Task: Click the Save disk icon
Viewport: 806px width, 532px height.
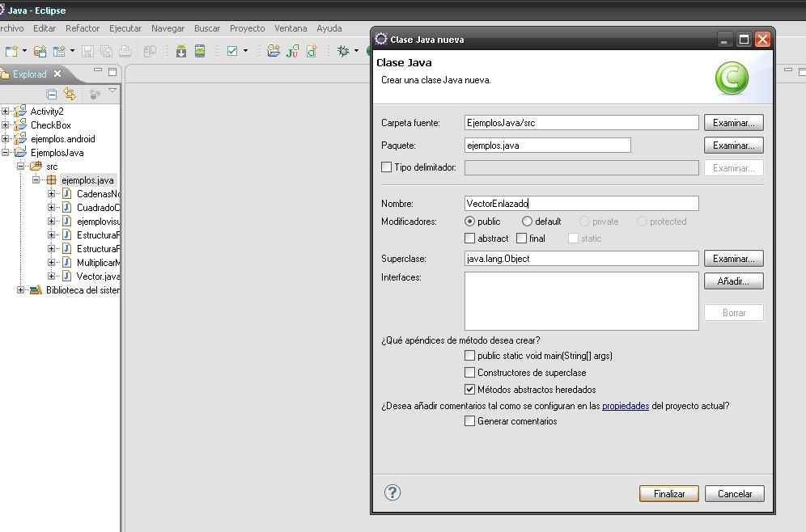Action: pos(87,52)
